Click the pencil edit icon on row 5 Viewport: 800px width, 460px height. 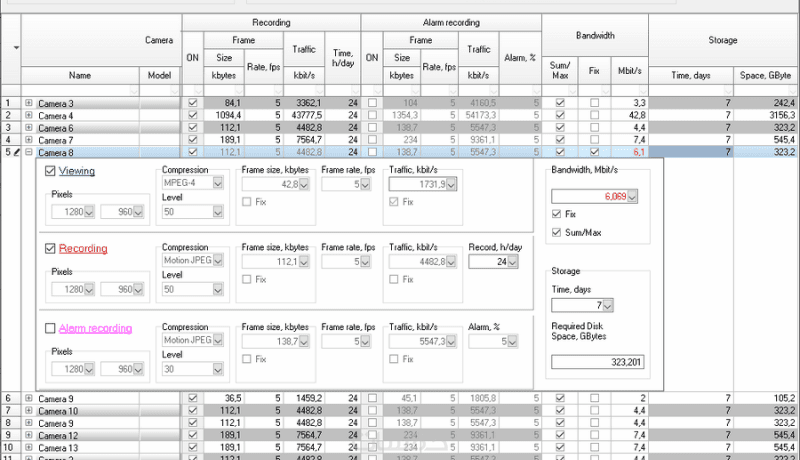tap(16, 152)
